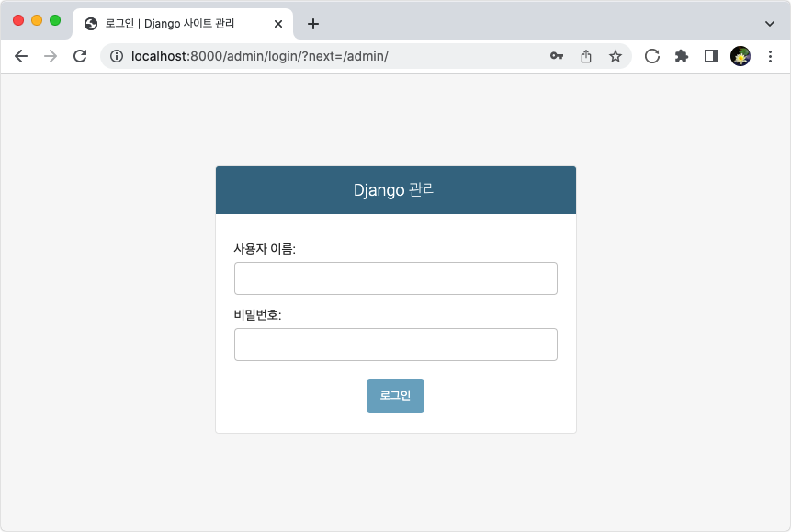Expand the tab search chevron
This screenshot has height=532, width=791.
769,24
